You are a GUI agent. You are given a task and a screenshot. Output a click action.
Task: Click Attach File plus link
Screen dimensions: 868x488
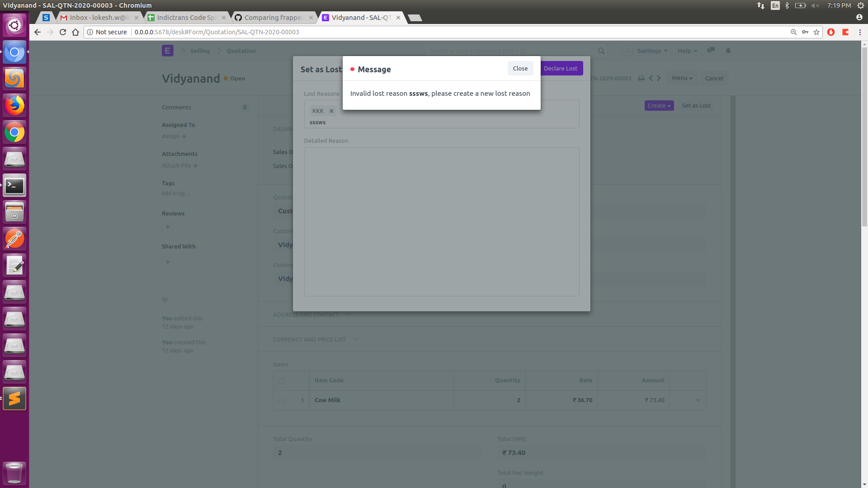point(180,165)
